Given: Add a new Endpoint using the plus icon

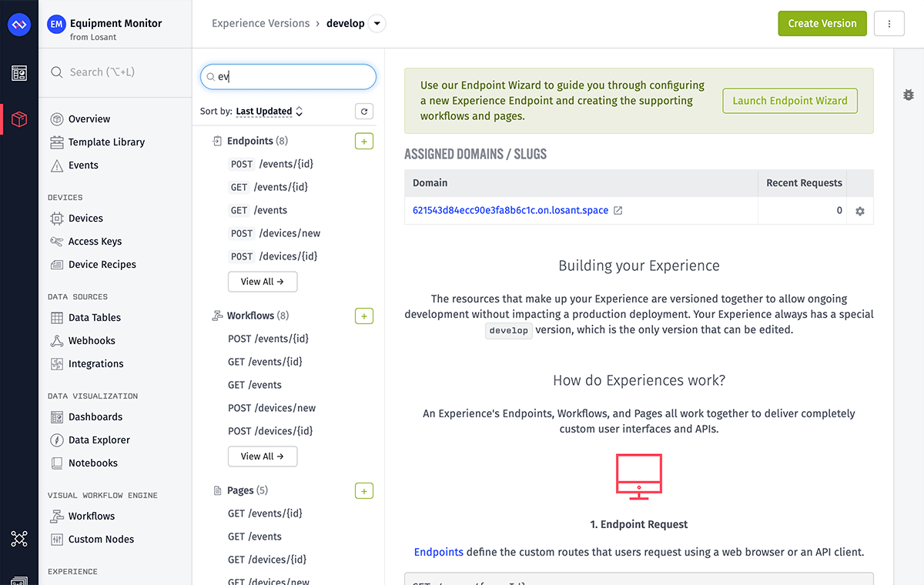Looking at the screenshot, I should coord(363,141).
